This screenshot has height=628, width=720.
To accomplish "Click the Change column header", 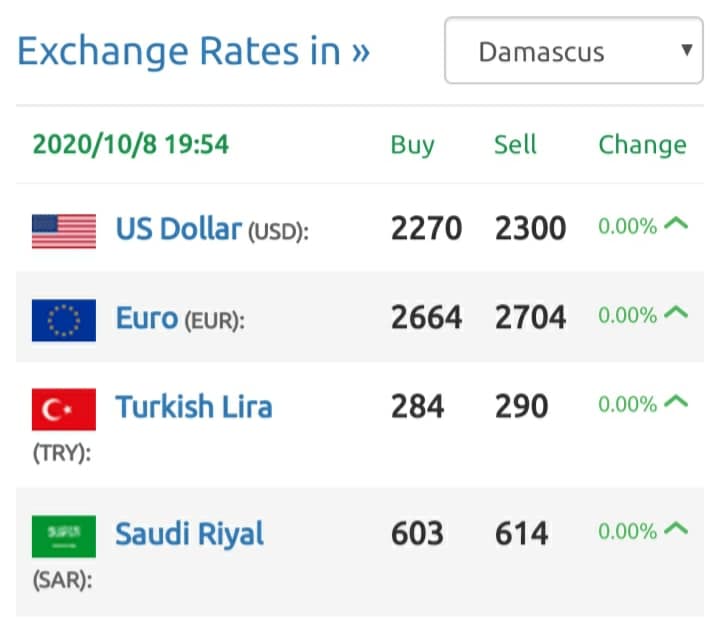I will (x=642, y=146).
